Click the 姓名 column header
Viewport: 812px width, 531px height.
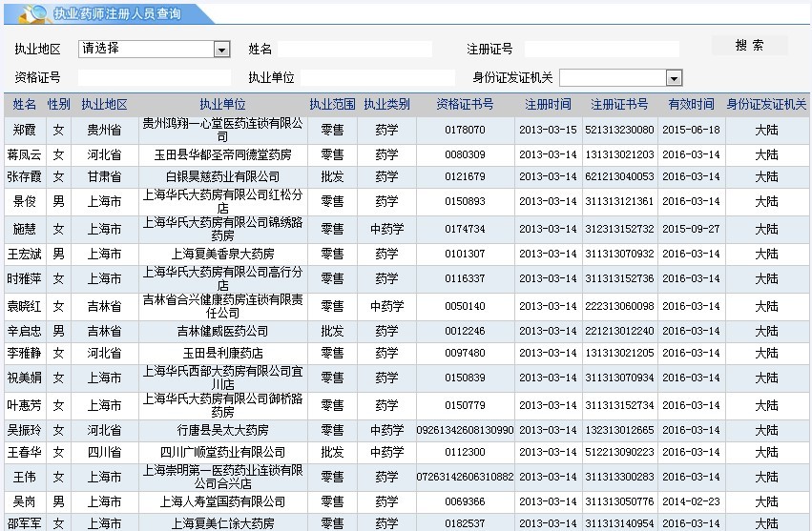[x=25, y=105]
